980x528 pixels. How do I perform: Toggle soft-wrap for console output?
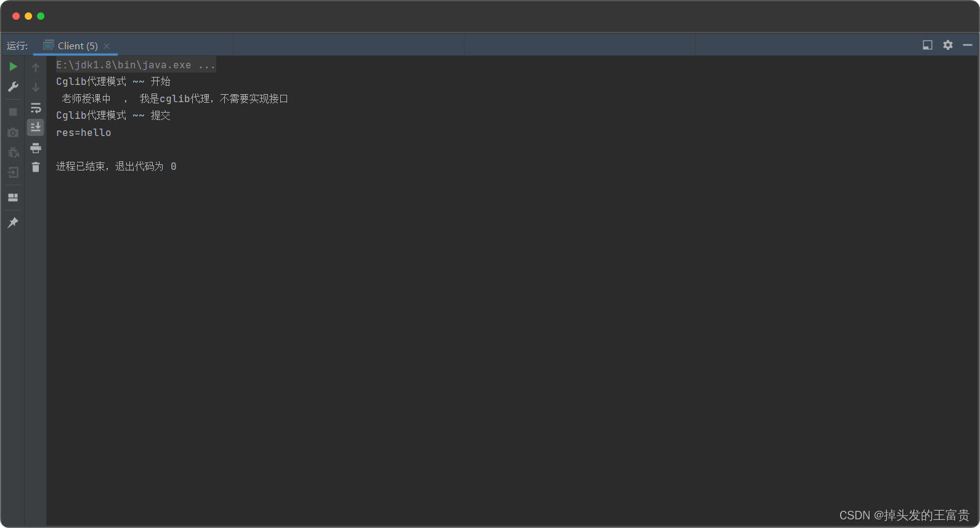coord(36,108)
